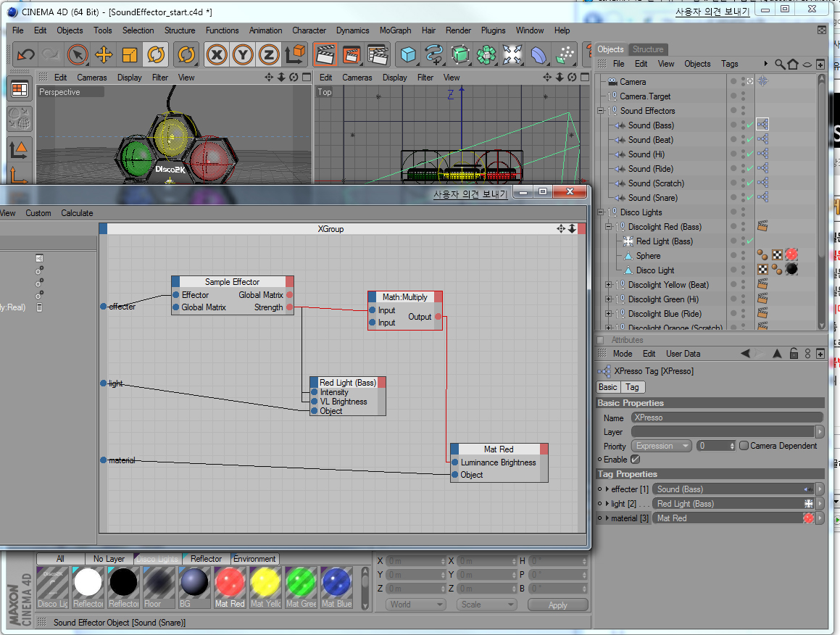Click the Apply button in coordinates
840x635 pixels.
557,605
